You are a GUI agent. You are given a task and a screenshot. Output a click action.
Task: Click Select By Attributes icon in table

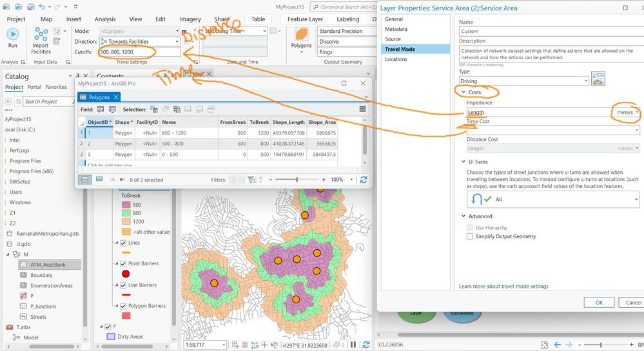(154, 109)
